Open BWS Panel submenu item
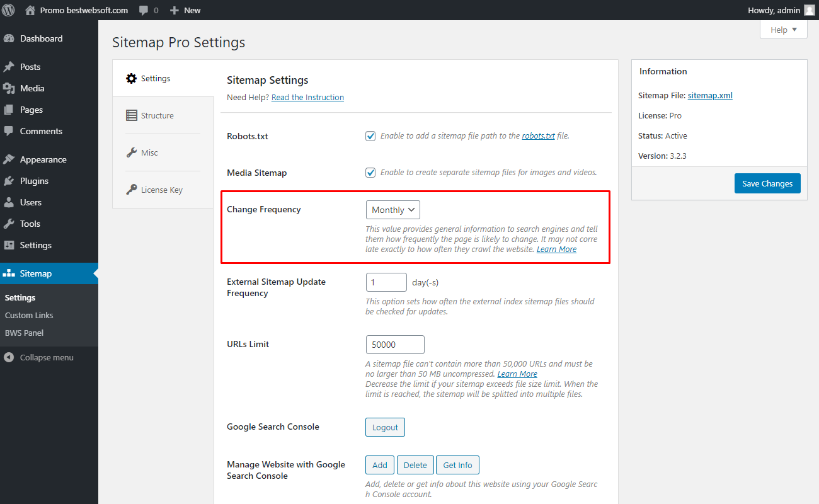Image resolution: width=819 pixels, height=504 pixels. click(x=24, y=333)
